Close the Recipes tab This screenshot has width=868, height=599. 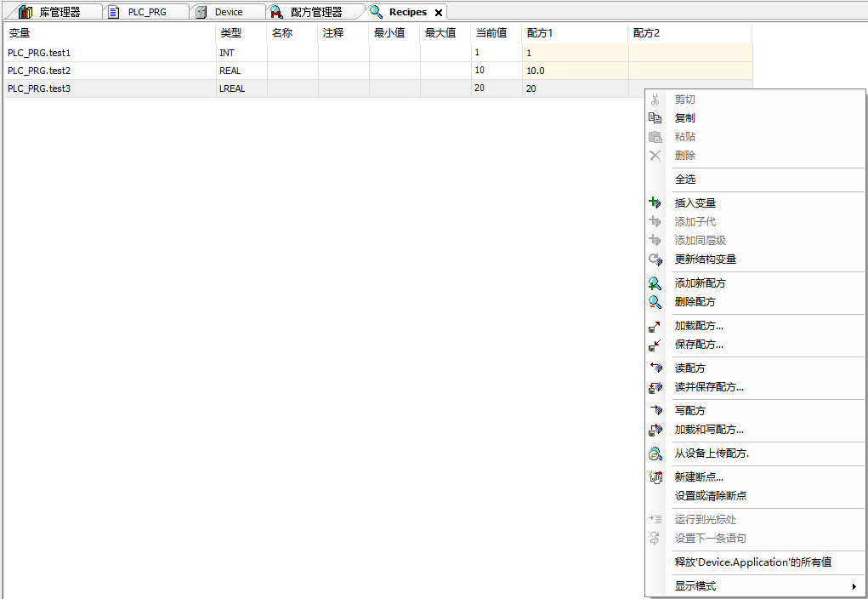(438, 11)
